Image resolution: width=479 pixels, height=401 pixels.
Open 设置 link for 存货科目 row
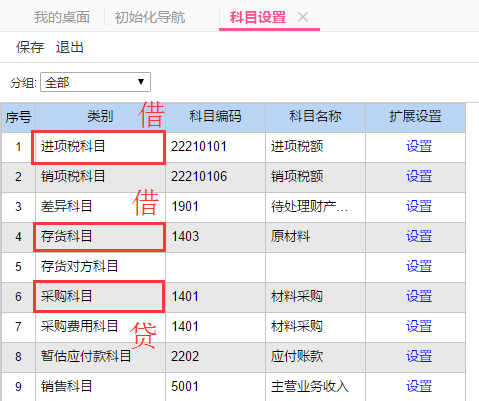coord(419,237)
